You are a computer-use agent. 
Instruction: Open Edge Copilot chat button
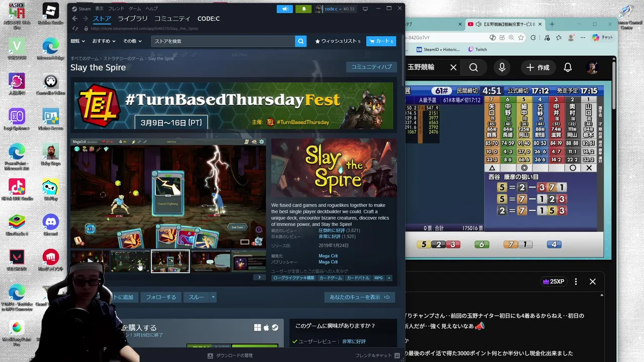(603, 38)
